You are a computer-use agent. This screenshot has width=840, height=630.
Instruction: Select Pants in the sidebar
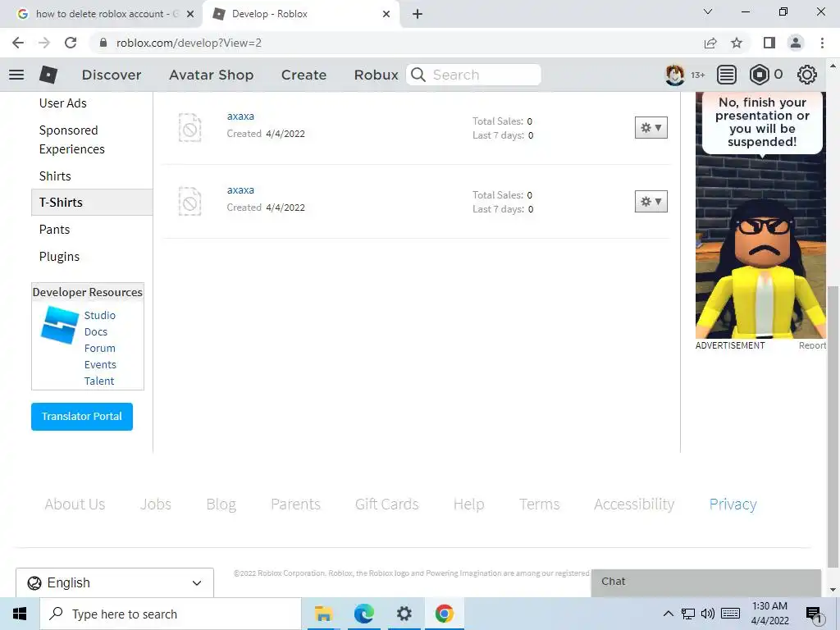(55, 230)
